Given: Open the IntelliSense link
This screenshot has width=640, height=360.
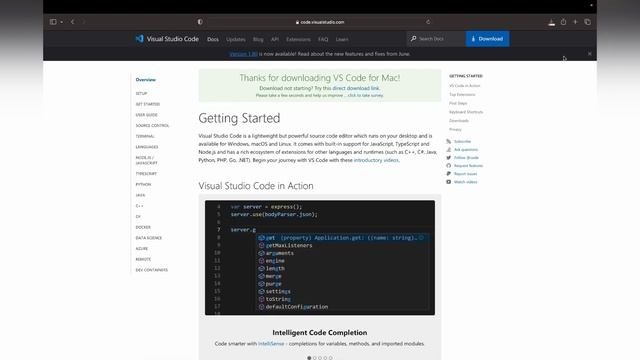Looking at the screenshot, I should [271, 344].
